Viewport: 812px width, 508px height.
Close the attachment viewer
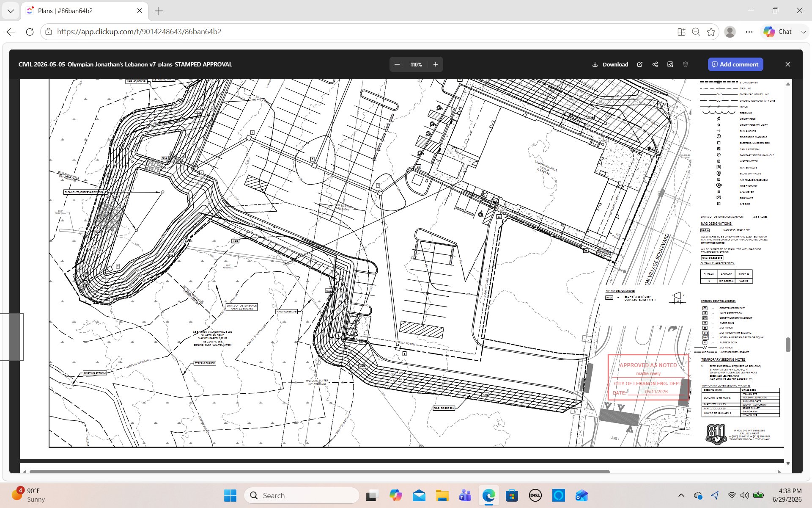point(788,64)
